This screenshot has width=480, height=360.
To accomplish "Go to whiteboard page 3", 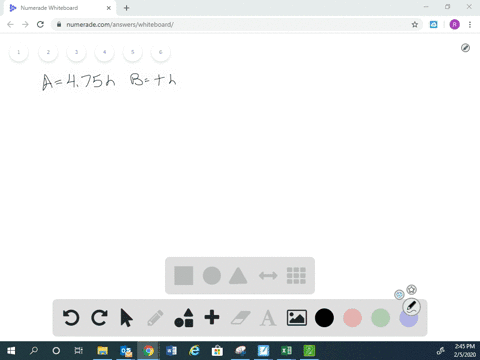I will [x=76, y=52].
